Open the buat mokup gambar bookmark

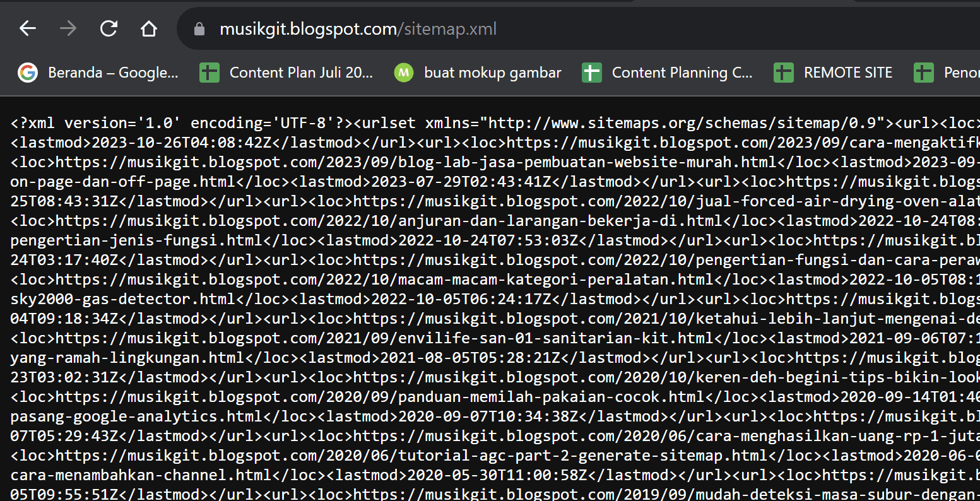point(478,73)
